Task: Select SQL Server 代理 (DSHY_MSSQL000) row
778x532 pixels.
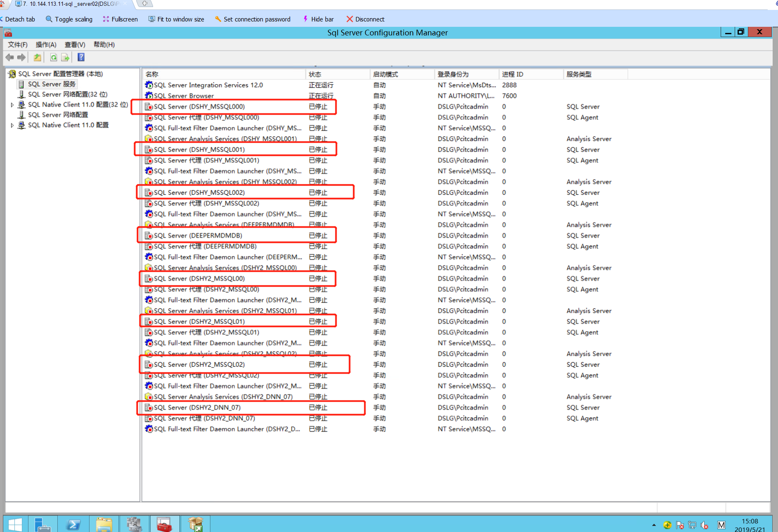Action: tap(385, 118)
